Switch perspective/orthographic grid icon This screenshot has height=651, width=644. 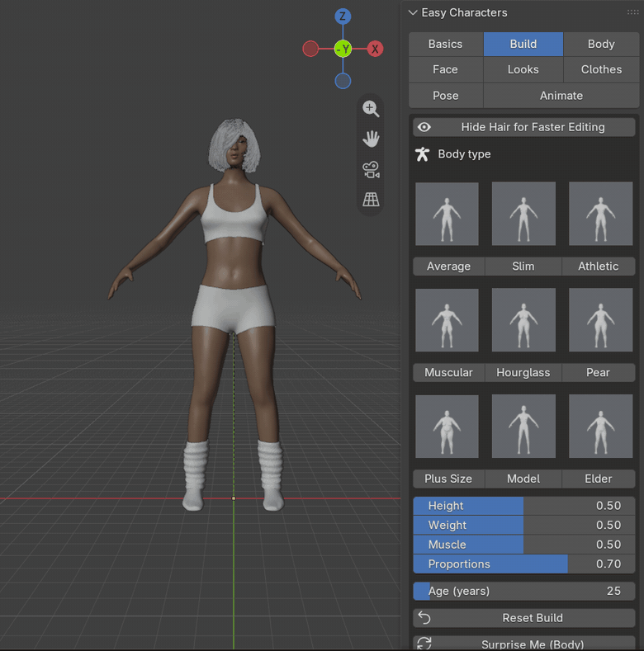pyautogui.click(x=371, y=200)
